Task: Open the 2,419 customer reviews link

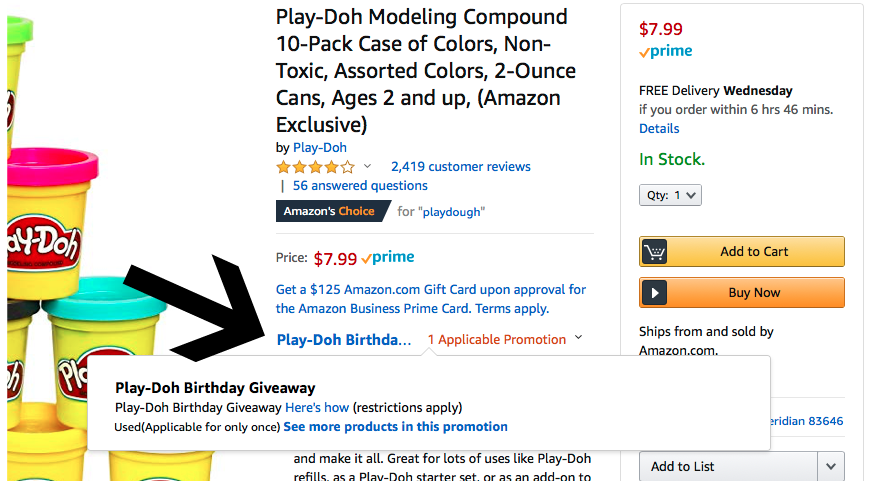Action: [x=460, y=167]
